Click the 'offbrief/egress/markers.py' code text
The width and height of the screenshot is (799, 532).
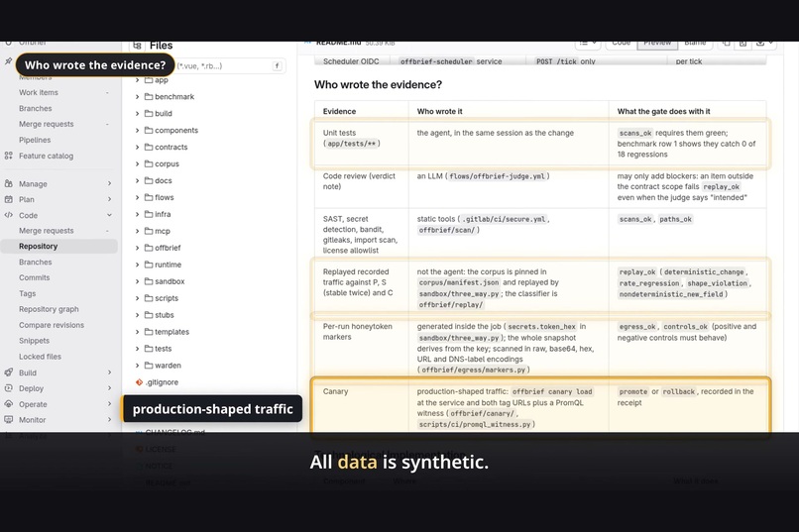[474, 371]
